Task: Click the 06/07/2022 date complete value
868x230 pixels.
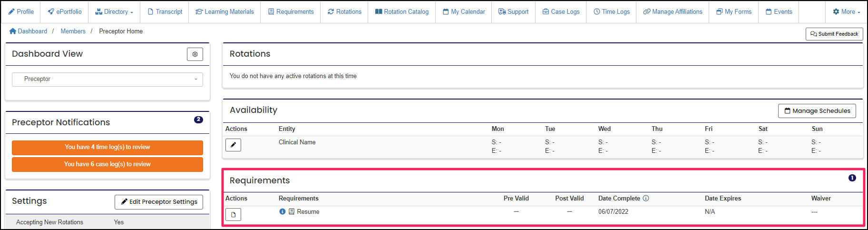Action: (613, 212)
